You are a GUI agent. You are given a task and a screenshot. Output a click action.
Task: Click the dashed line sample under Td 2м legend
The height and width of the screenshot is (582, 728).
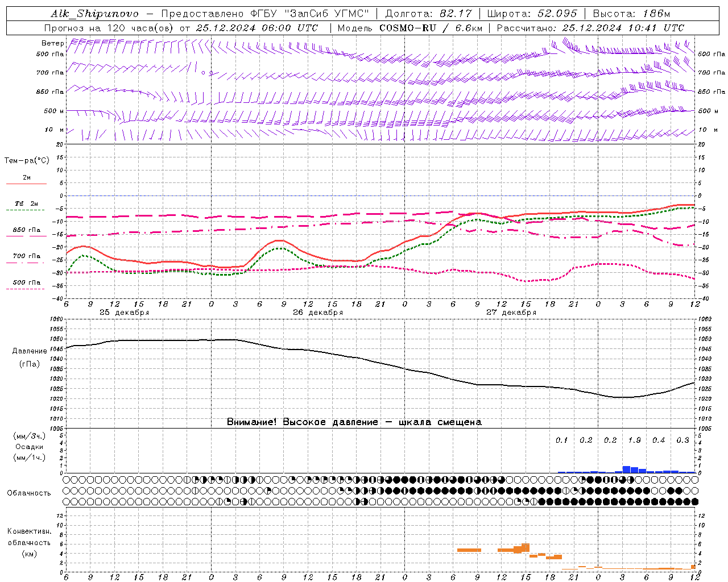[x=26, y=210]
